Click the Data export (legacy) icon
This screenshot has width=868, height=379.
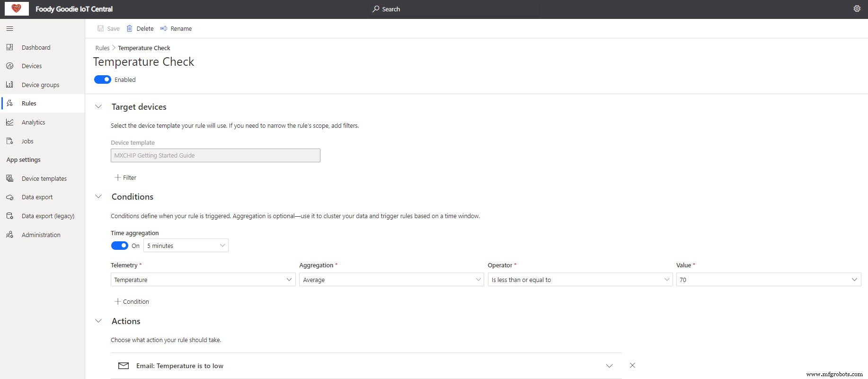9,216
